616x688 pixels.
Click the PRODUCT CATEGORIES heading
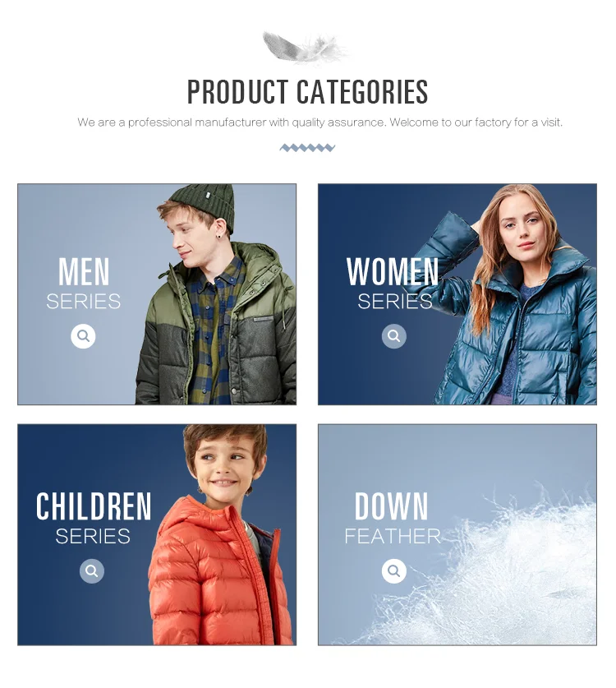tap(307, 92)
